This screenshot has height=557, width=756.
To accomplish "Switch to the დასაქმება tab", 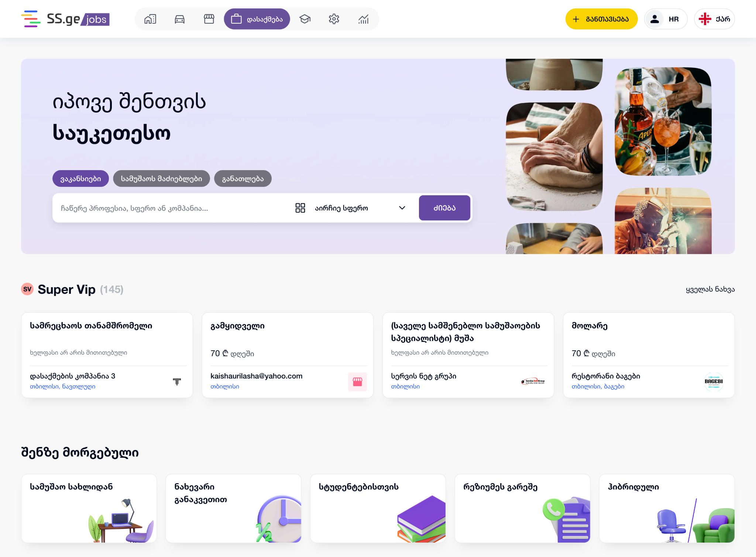I will [x=257, y=19].
